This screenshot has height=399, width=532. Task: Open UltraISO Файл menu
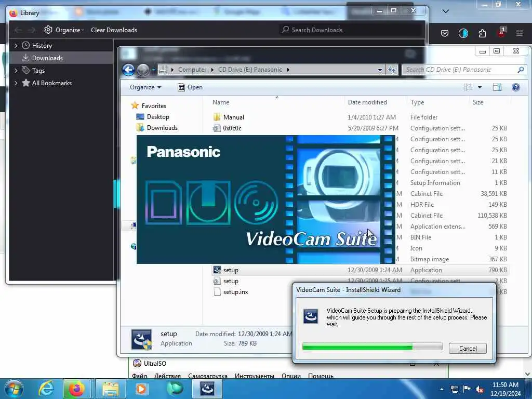point(139,376)
